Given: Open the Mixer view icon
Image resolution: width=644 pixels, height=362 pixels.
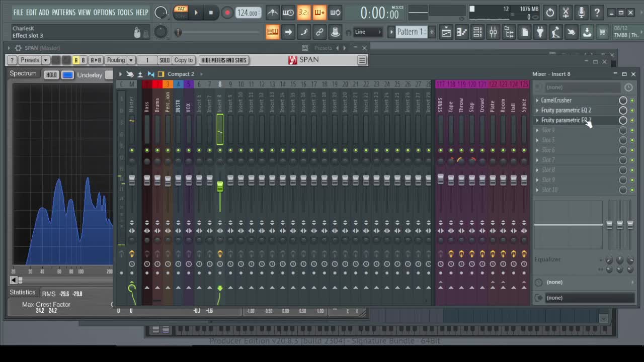Looking at the screenshot, I should [493, 32].
